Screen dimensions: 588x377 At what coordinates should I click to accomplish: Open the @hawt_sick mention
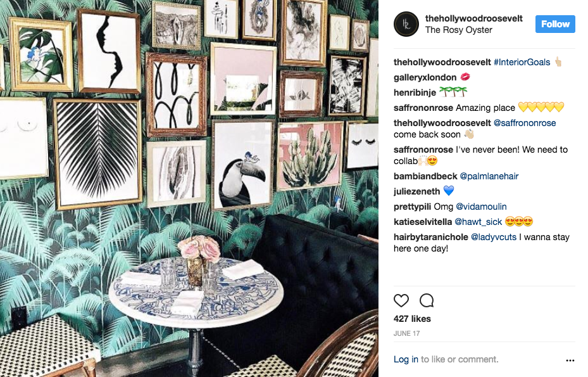(478, 222)
